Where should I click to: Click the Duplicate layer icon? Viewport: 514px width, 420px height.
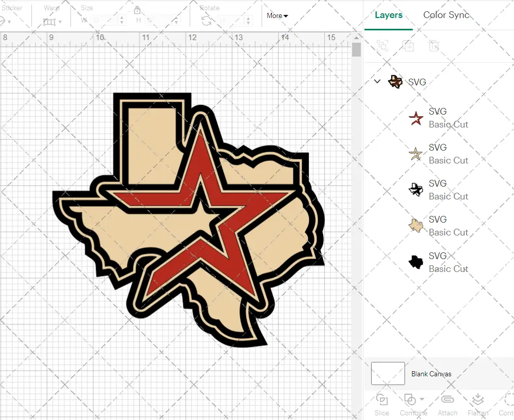(x=409, y=46)
